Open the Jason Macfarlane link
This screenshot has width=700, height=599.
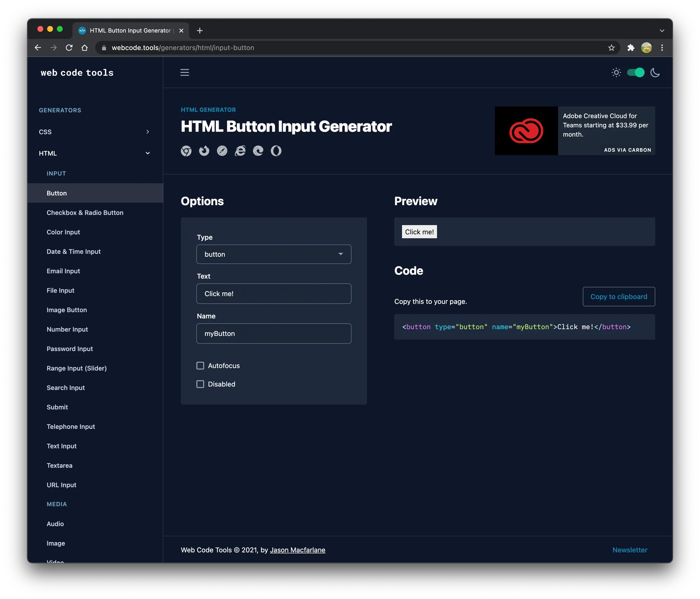297,550
